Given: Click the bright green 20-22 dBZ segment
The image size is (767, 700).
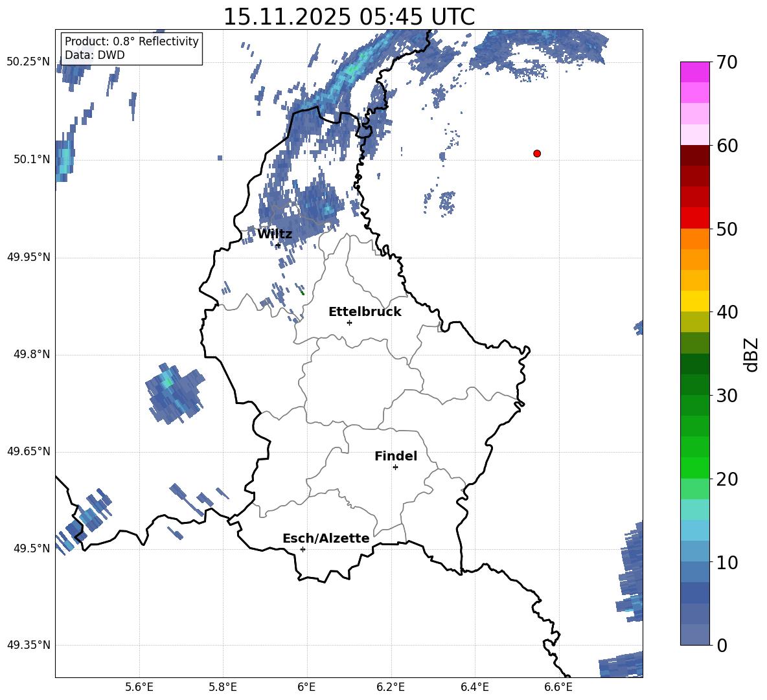Looking at the screenshot, I should pyautogui.click(x=695, y=468).
